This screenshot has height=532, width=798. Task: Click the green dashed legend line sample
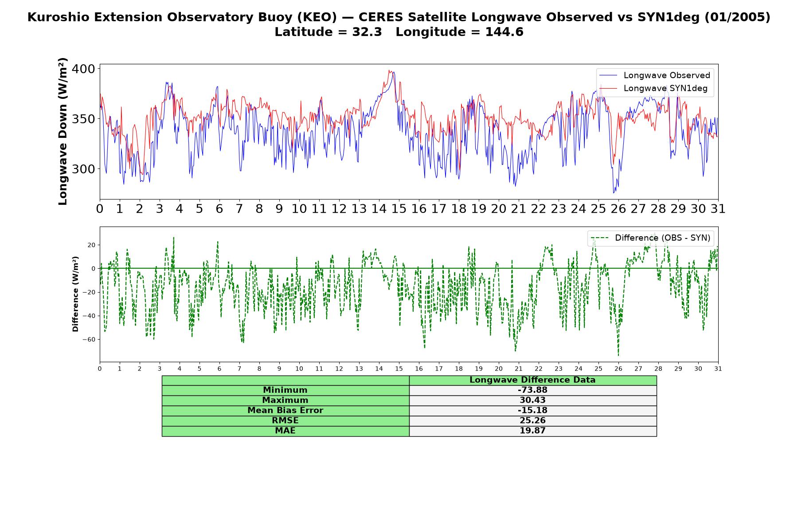pos(600,238)
